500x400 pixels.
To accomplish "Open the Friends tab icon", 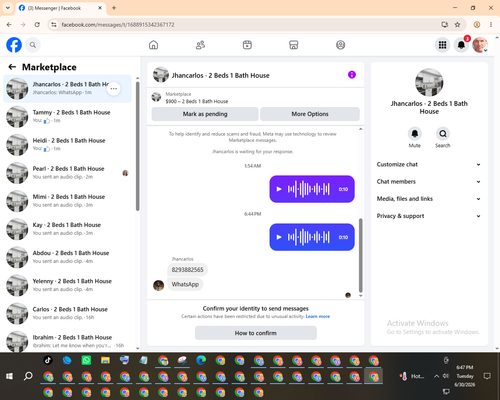I will tap(200, 45).
